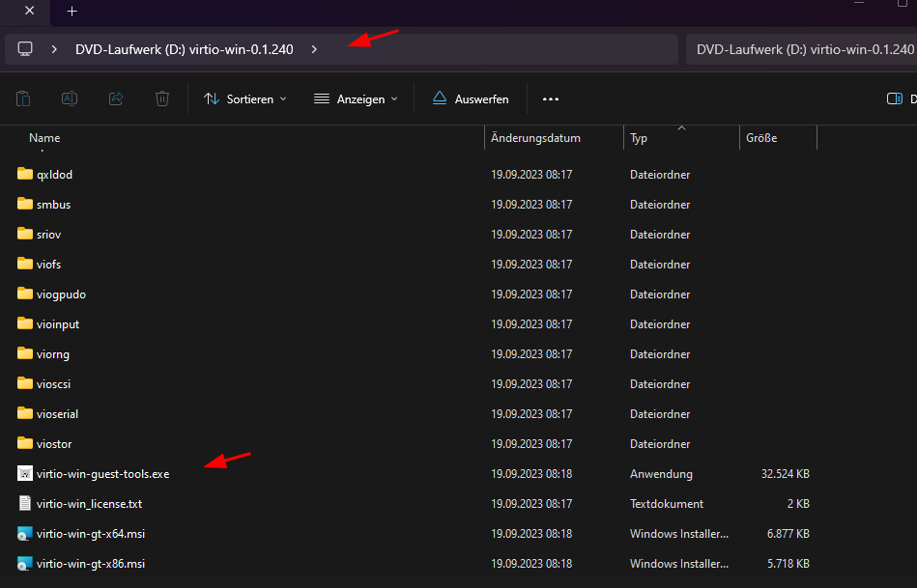Select the sriov folder icon

(24, 234)
